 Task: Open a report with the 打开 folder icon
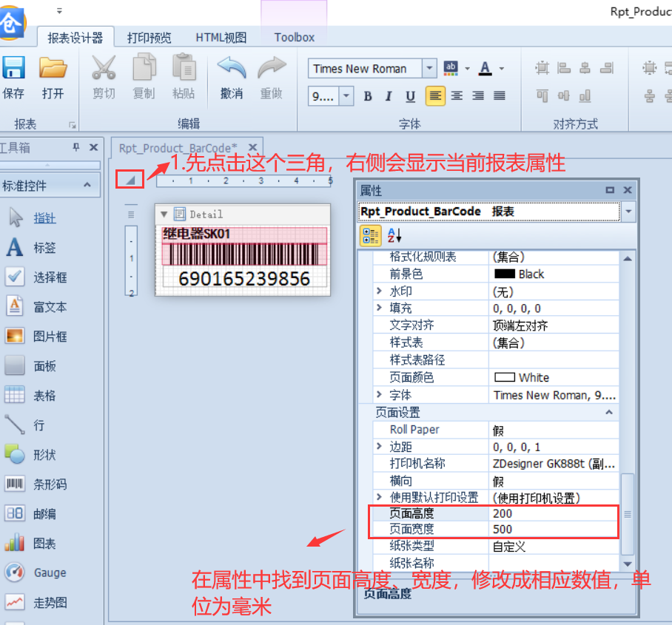click(x=53, y=68)
